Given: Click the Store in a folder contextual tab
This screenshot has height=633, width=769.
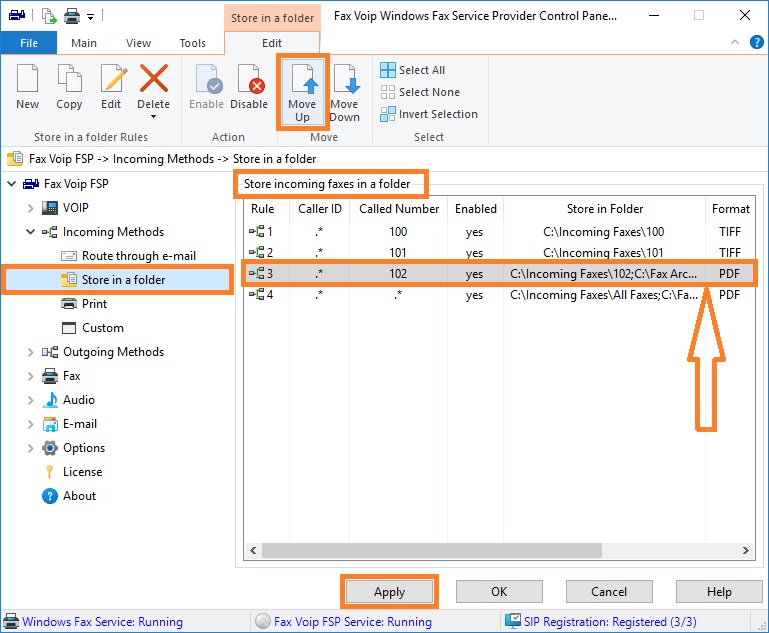Looking at the screenshot, I should (x=272, y=18).
